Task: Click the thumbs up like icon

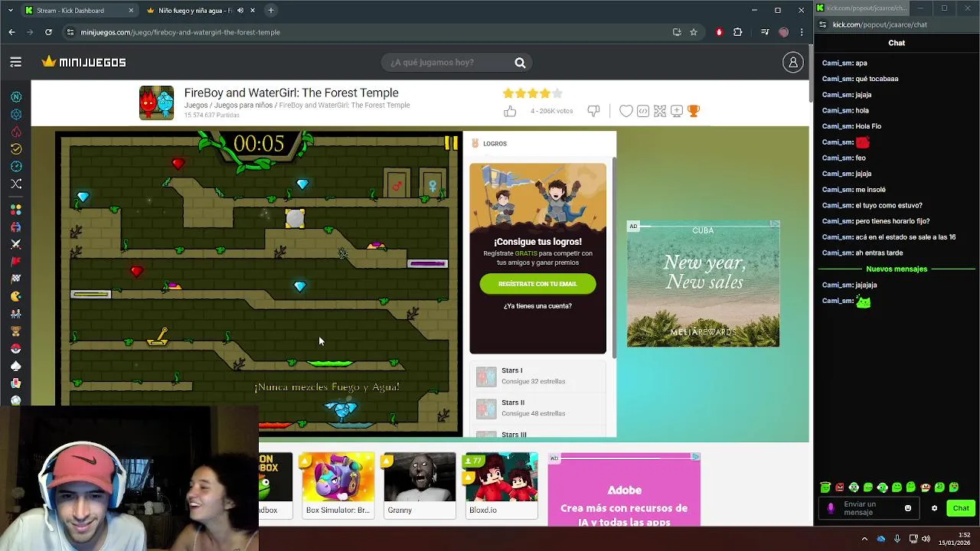Action: coord(510,112)
